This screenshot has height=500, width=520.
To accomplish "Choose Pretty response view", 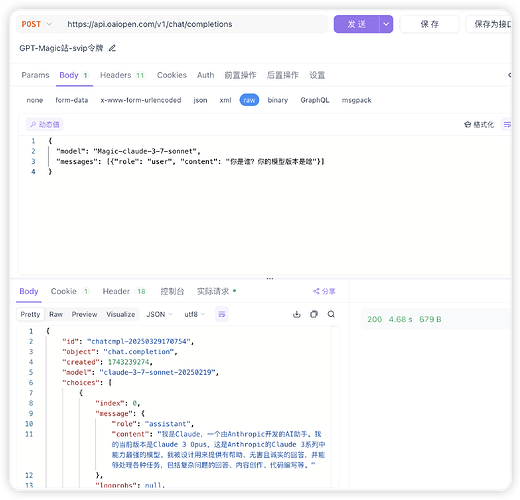I will pos(30,314).
